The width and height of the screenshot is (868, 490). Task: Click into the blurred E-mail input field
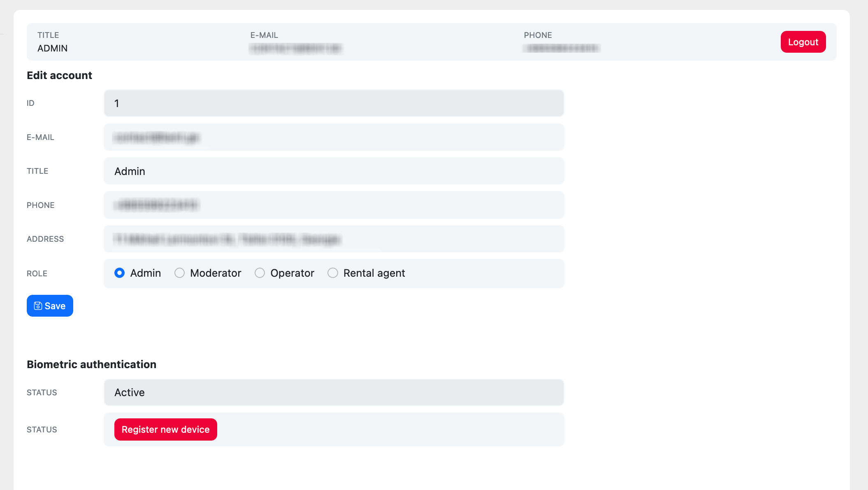333,138
